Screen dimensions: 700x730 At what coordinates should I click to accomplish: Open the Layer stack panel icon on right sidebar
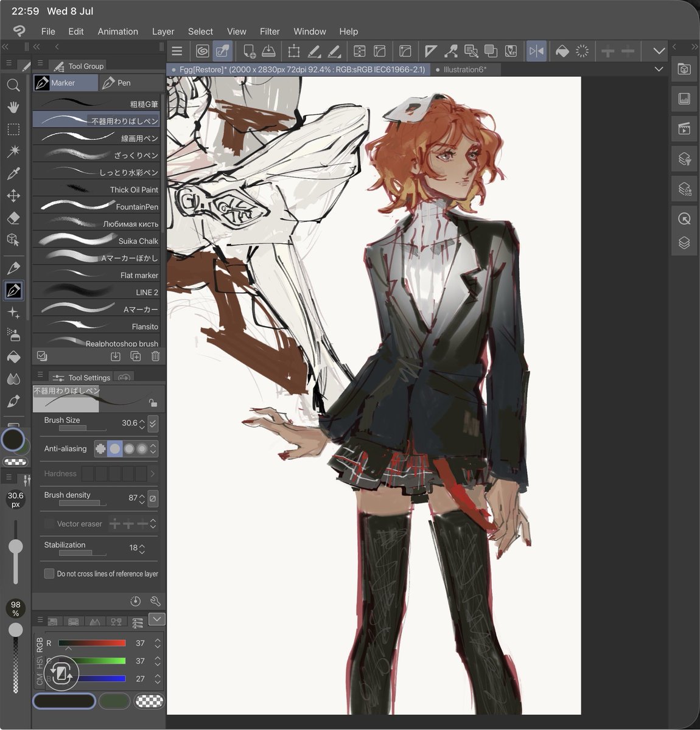(x=684, y=243)
